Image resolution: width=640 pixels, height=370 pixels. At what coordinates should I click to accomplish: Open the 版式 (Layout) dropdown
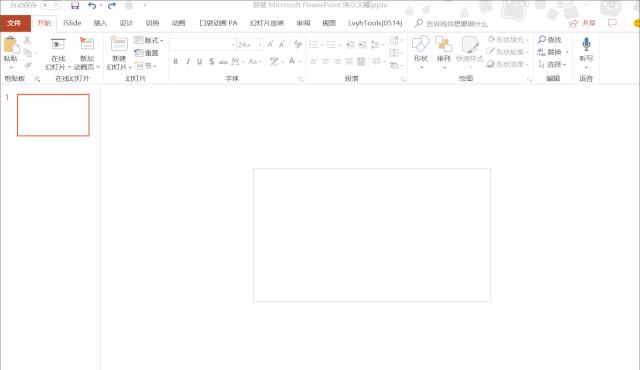(x=149, y=40)
